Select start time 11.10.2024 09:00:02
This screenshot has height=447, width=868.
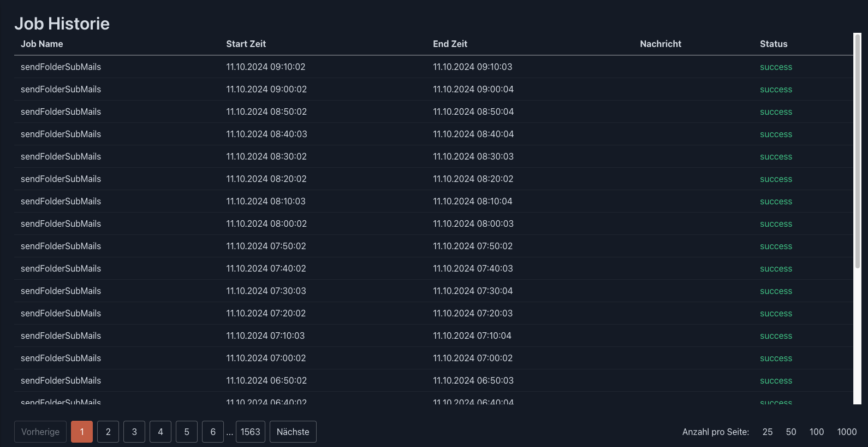pyautogui.click(x=266, y=89)
